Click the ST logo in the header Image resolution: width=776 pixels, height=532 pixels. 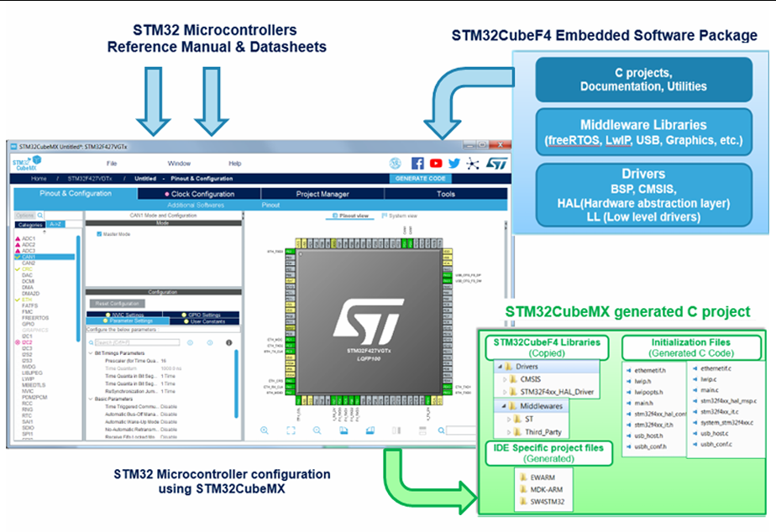point(496,163)
